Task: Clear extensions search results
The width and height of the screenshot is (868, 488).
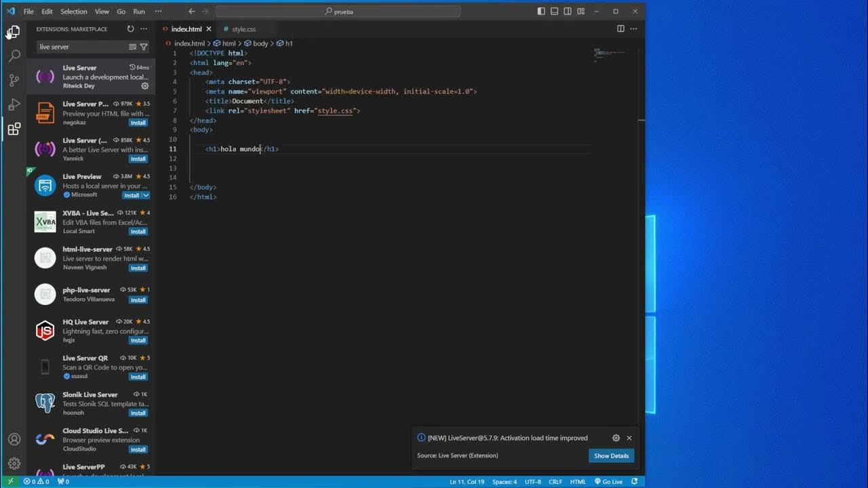Action: (132, 47)
